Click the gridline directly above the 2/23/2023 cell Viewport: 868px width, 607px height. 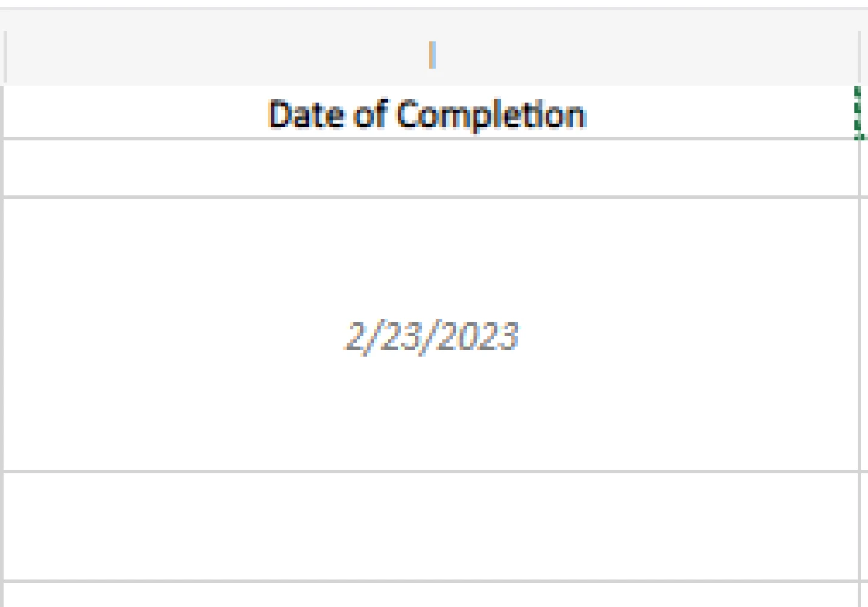coord(431,197)
